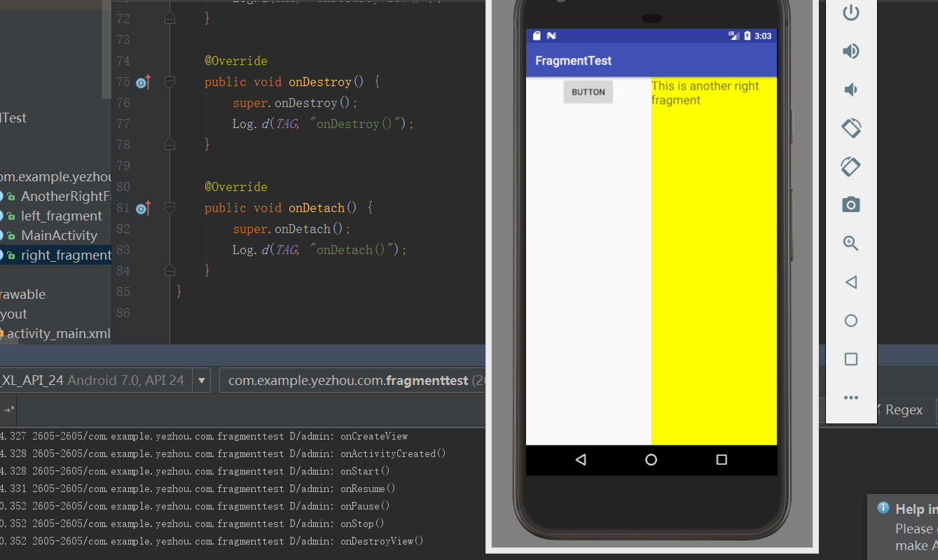
Task: Click fold end marker at line 72
Action: [170, 19]
